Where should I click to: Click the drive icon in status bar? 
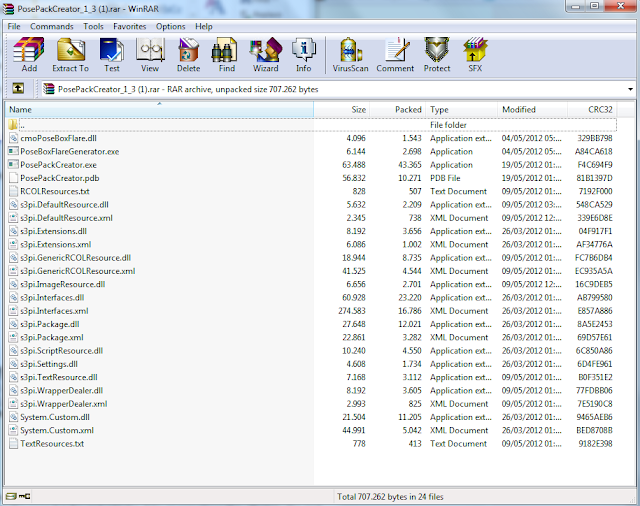tap(11, 496)
